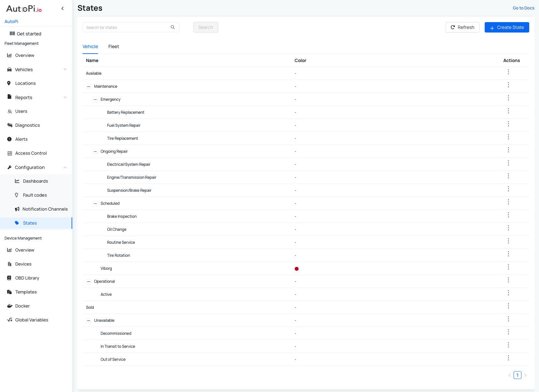Select page 1 in pagination
The image size is (539, 392).
[518, 375]
